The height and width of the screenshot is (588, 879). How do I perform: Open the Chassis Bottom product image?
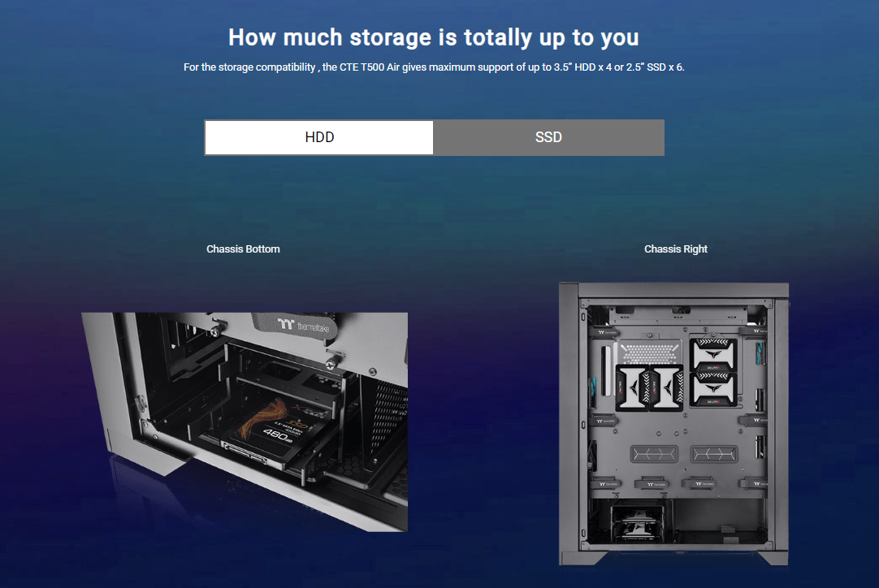tap(245, 422)
